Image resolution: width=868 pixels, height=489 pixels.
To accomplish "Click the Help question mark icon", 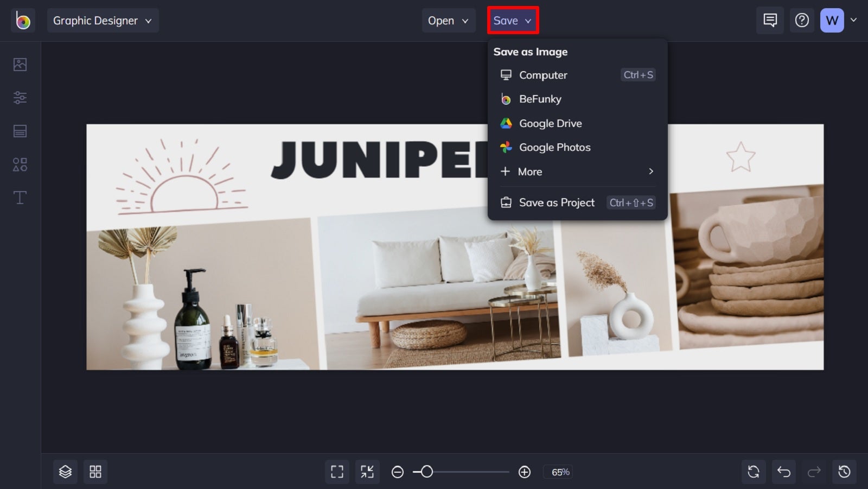I will coord(802,20).
